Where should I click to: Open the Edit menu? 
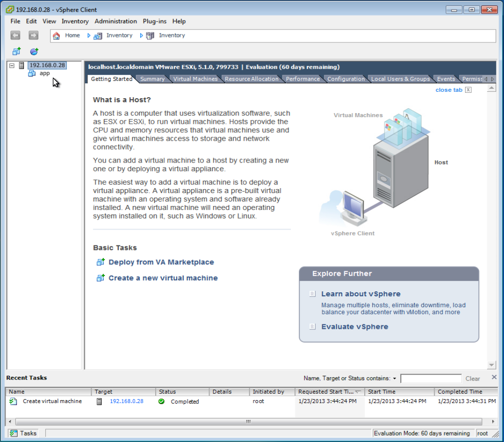tap(31, 21)
